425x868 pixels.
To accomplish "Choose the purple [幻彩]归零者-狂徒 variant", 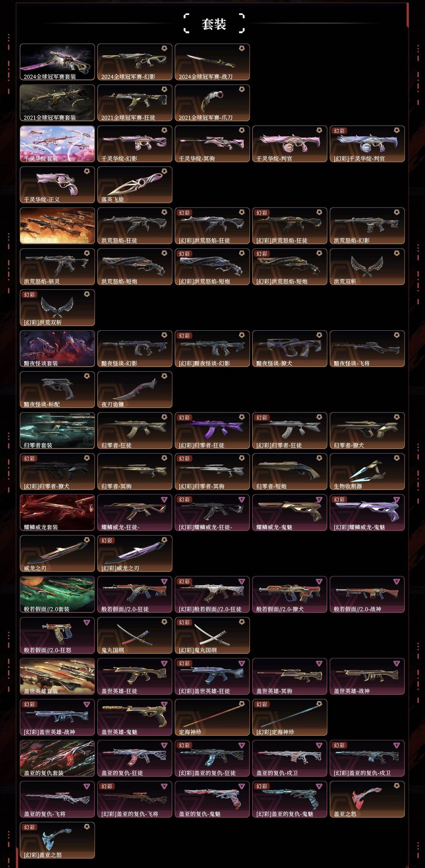I will point(212,430).
